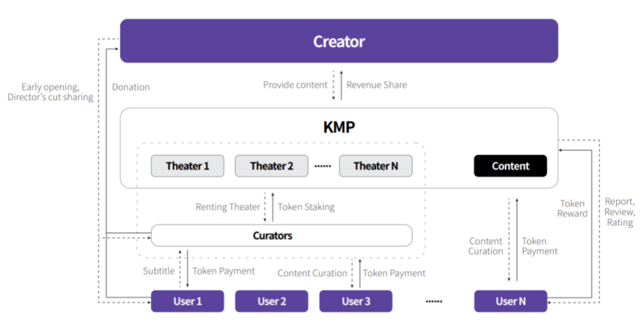Click the Token Staking label

click(x=306, y=207)
